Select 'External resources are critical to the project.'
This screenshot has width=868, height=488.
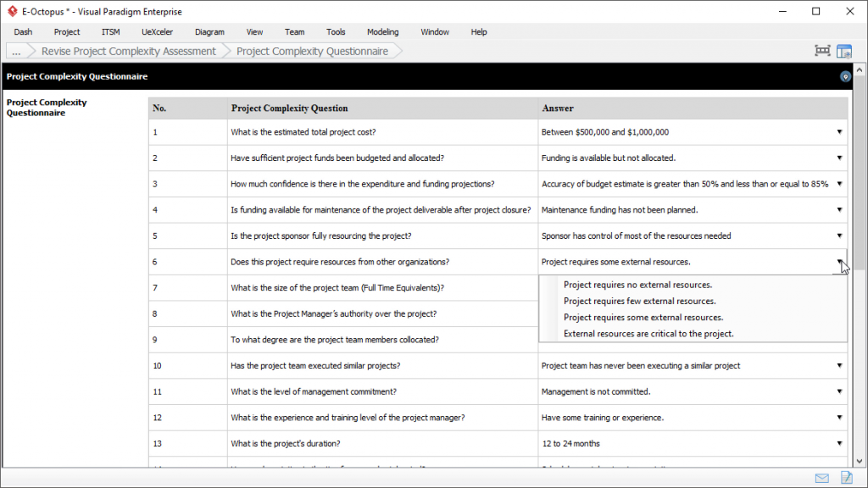pos(647,333)
